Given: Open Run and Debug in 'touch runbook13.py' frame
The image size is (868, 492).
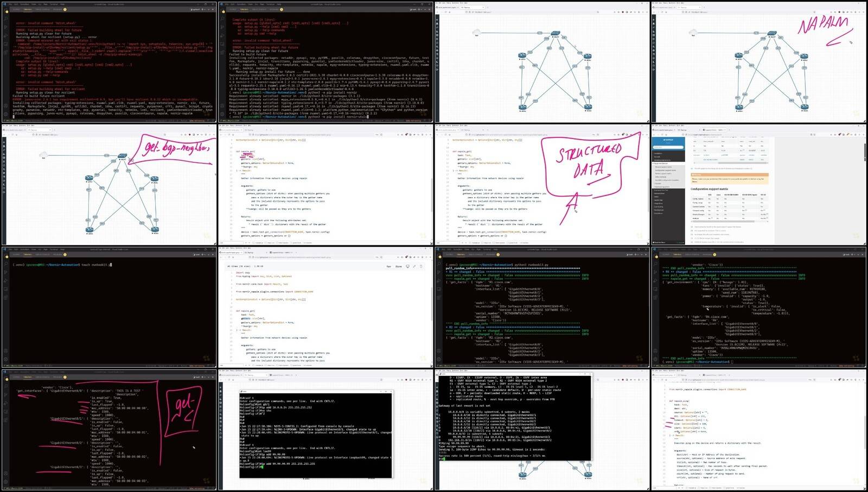Looking at the screenshot, I should tap(5, 280).
